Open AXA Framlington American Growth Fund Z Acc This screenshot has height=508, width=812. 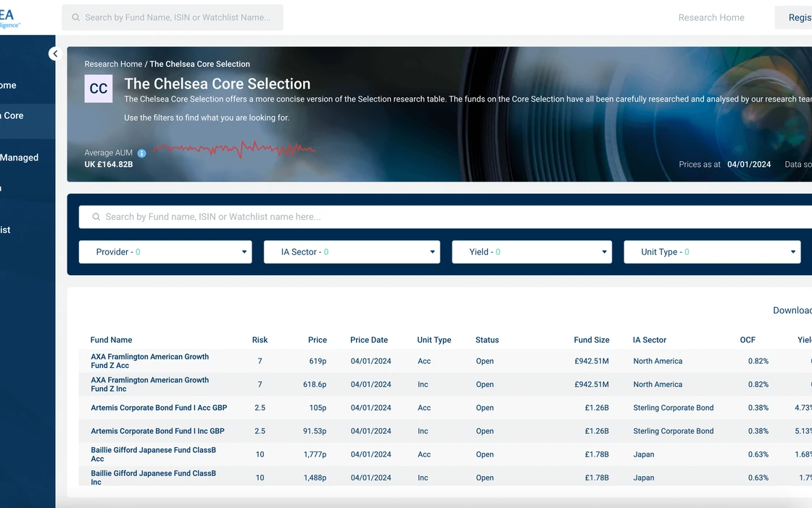tap(149, 361)
